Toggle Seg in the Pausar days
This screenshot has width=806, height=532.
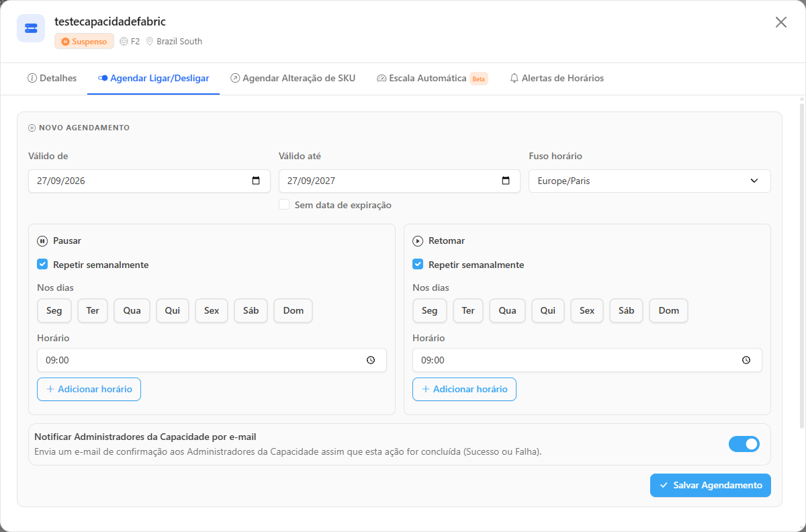click(x=54, y=311)
